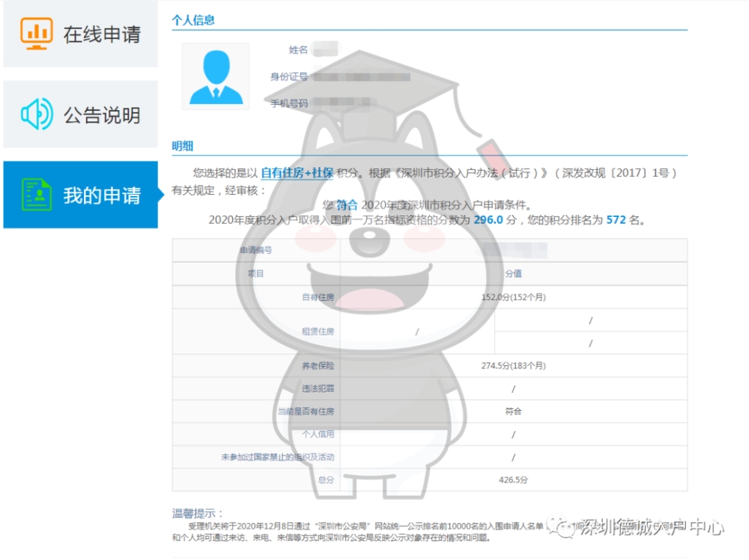This screenshot has height=560, width=749.
Task: Click the 温馨提示： heading
Action: tap(197, 514)
